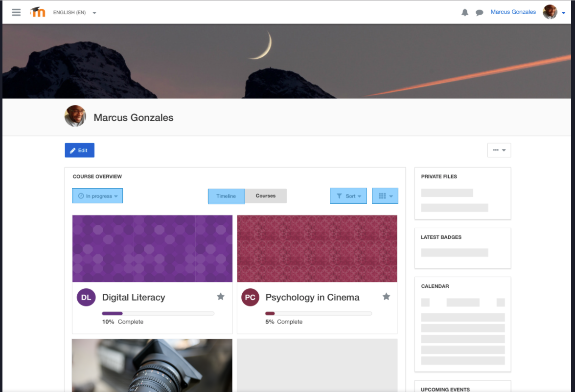575x392 pixels.
Task: Open the hamburger navigation menu
Action: pos(16,12)
